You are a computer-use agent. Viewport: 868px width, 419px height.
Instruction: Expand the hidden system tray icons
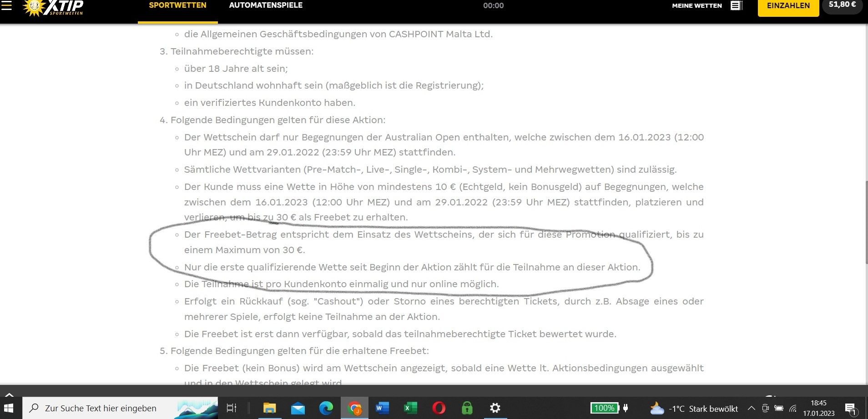[x=751, y=408]
